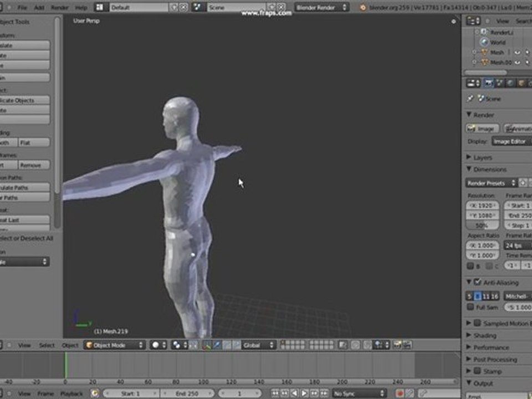Open the Playback menu in timeline header

(x=71, y=393)
